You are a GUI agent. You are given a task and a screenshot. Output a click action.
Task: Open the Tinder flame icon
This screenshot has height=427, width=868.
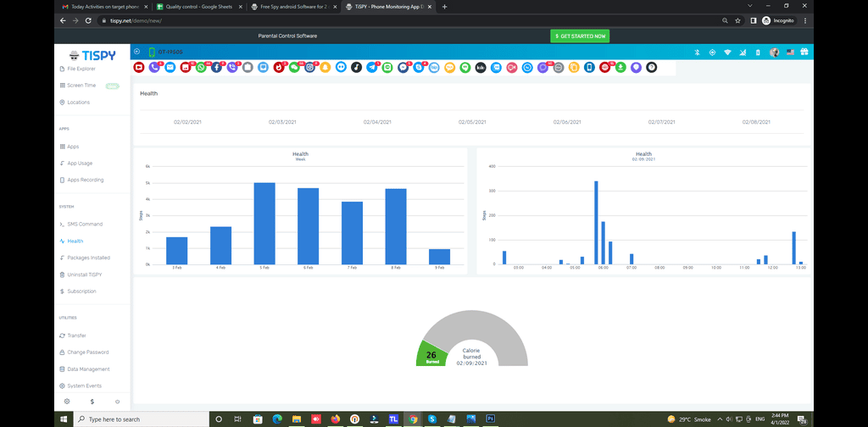coord(278,68)
